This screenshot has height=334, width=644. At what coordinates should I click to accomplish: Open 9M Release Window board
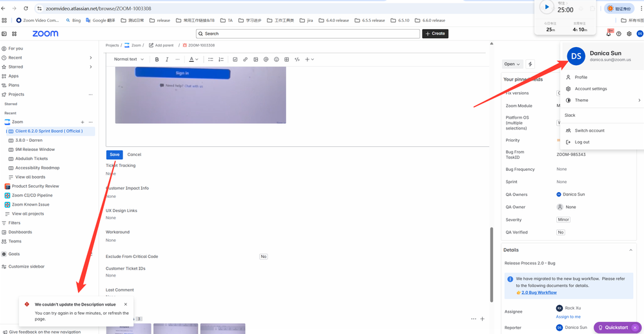35,150
